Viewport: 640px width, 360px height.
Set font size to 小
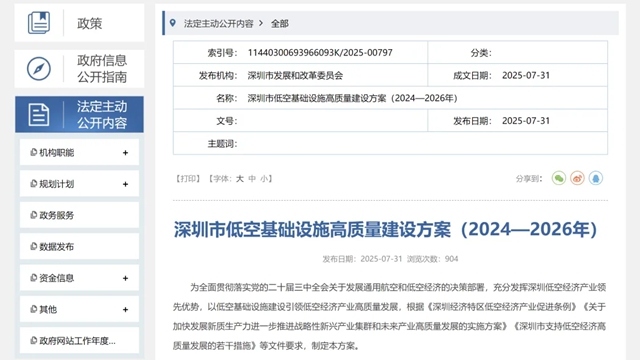264,179
